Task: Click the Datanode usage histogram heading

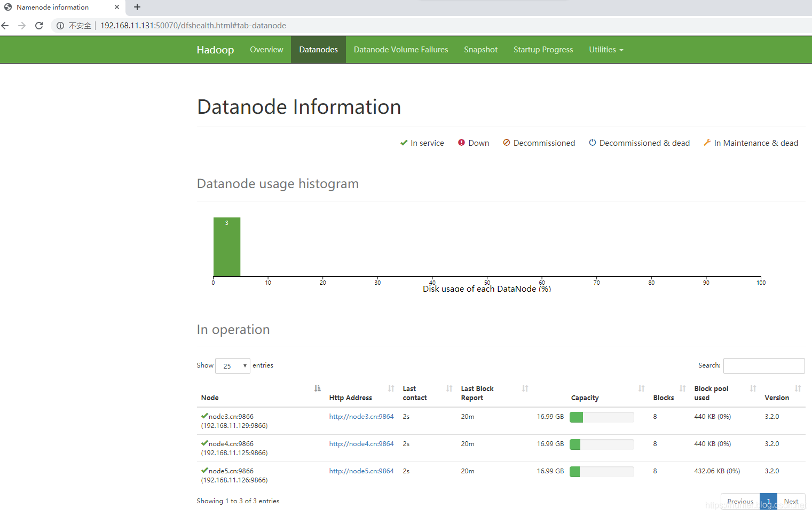Action: (278, 184)
